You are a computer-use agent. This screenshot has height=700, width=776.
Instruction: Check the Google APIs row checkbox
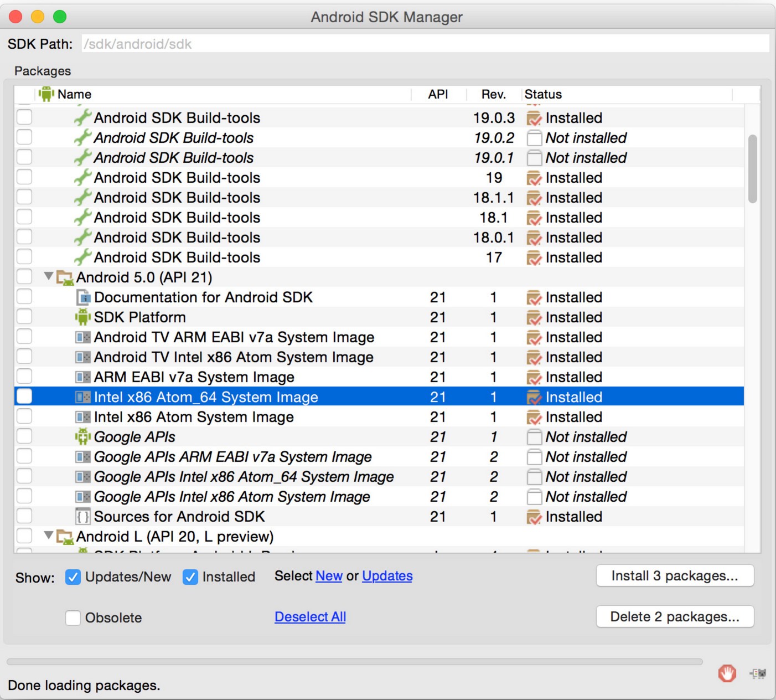[x=24, y=436]
